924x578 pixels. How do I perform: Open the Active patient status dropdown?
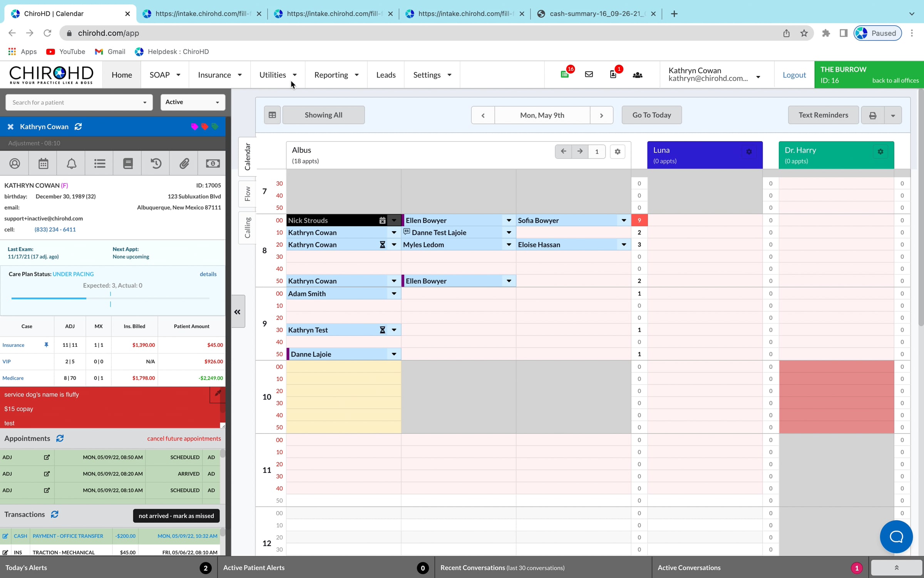tap(192, 102)
